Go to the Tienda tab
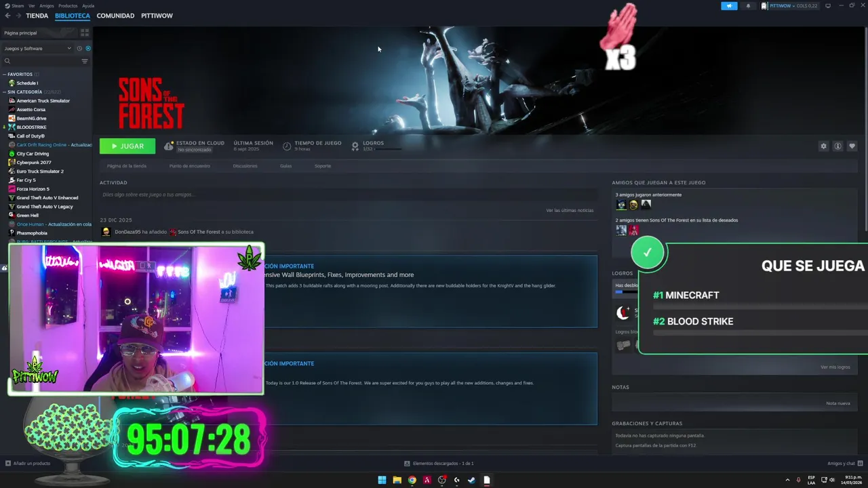Image resolution: width=868 pixels, height=488 pixels. (37, 16)
